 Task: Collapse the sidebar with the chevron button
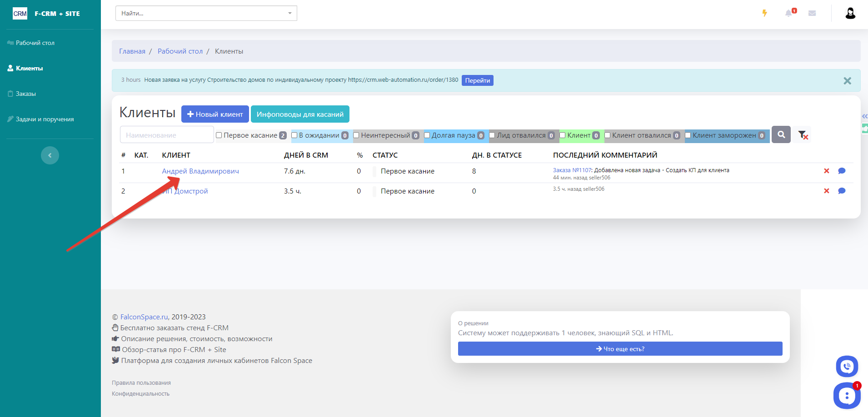pos(50,155)
